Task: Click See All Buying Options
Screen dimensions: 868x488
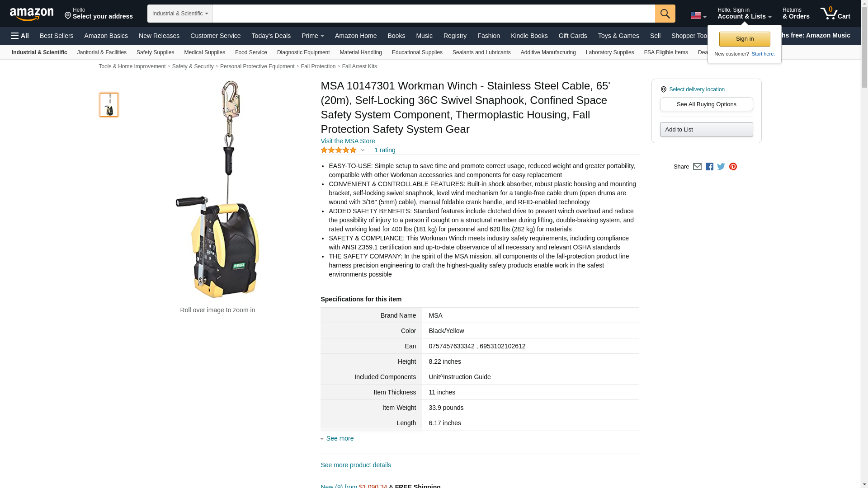Action: point(706,104)
